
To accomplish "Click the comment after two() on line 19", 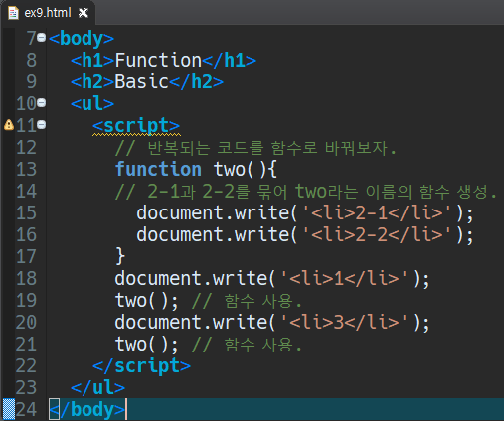I will [247, 301].
